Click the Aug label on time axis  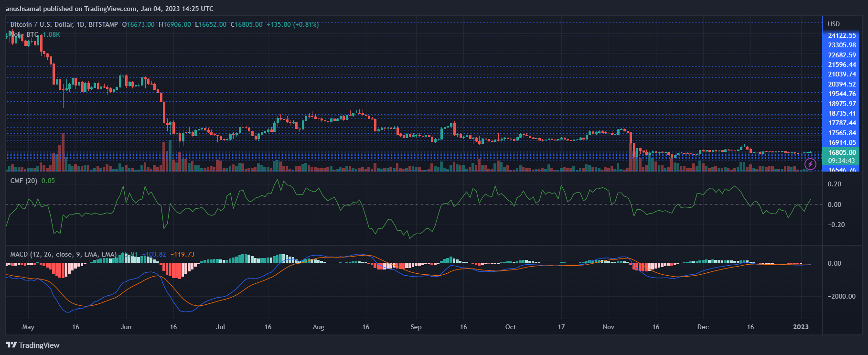[x=318, y=327]
